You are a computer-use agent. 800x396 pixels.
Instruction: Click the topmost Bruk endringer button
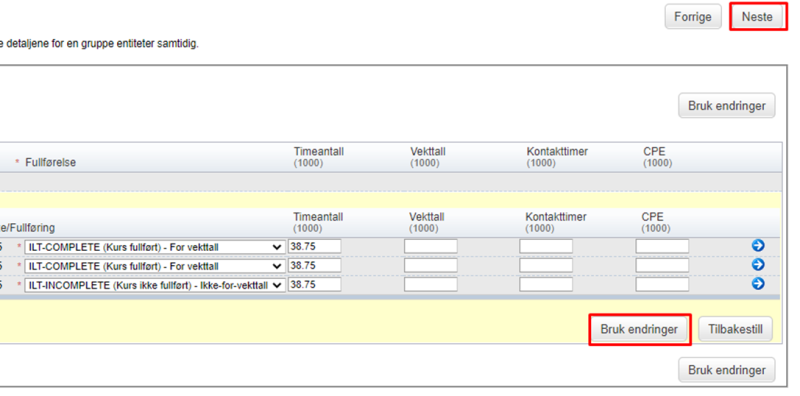click(727, 106)
